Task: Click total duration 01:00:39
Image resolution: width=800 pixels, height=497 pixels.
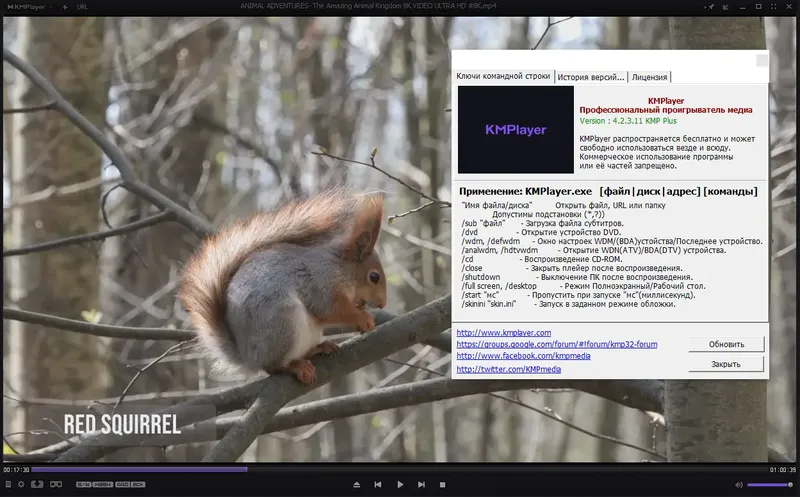Action: [x=783, y=469]
